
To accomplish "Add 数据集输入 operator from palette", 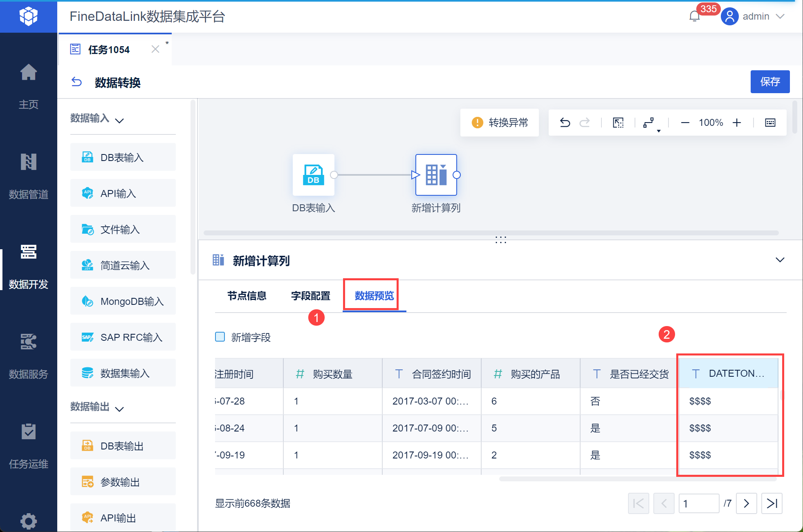I will 123,373.
